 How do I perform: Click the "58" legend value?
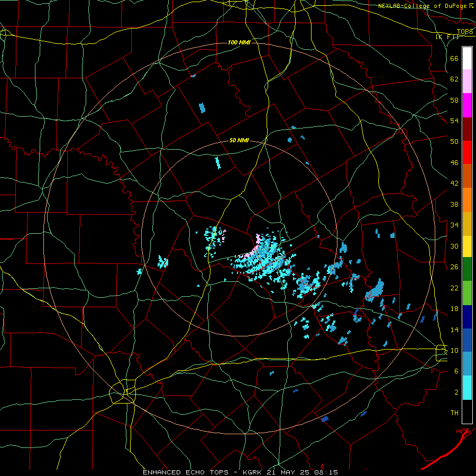454,100
